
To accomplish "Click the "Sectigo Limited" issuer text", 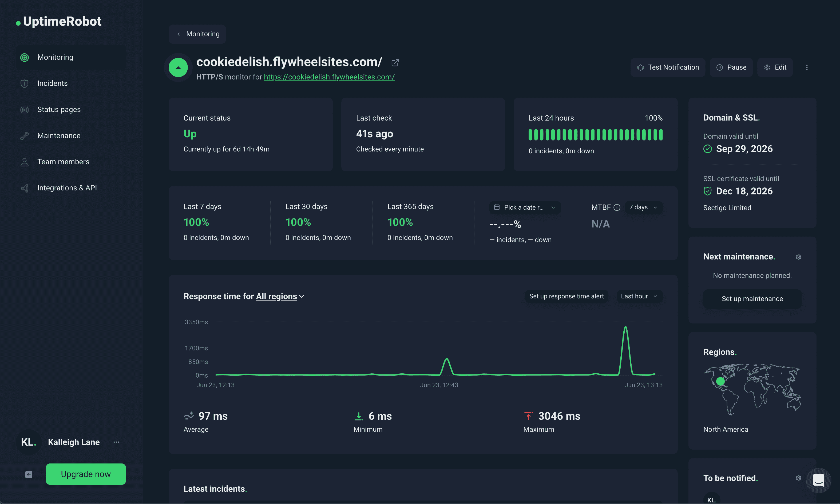I will tap(727, 208).
